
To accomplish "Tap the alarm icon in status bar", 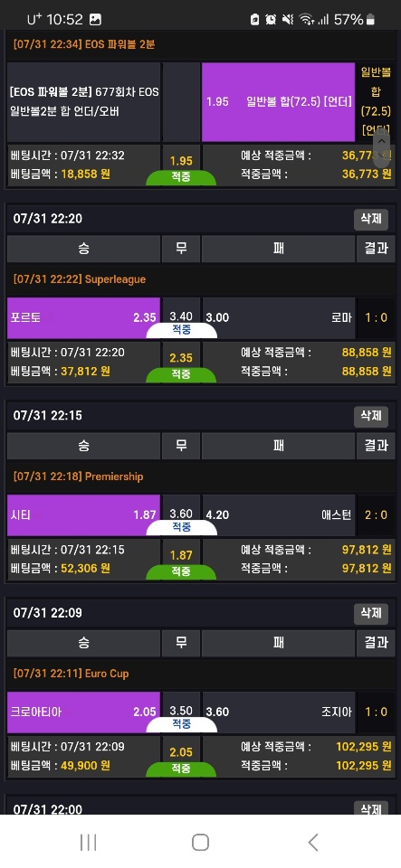I will (x=271, y=20).
